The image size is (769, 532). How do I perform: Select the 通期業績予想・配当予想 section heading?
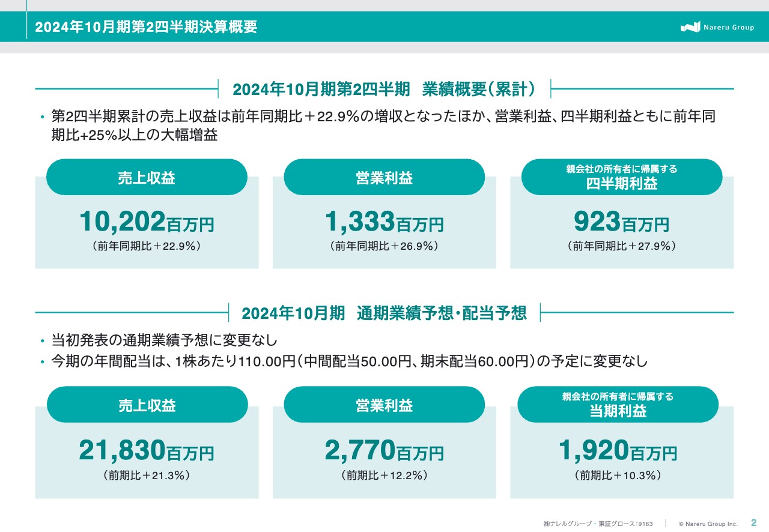(384, 313)
